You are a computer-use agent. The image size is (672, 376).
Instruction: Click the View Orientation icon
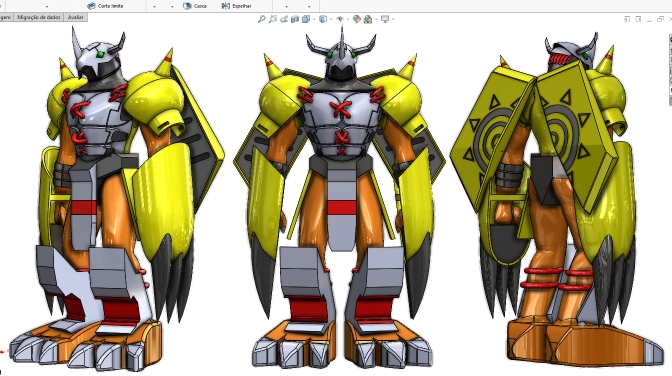tap(306, 19)
